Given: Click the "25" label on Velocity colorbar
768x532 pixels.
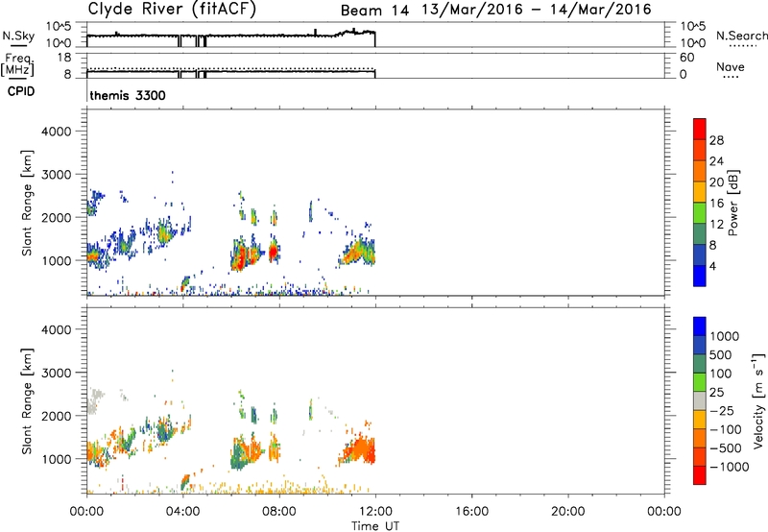Looking at the screenshot, I should 716,393.
